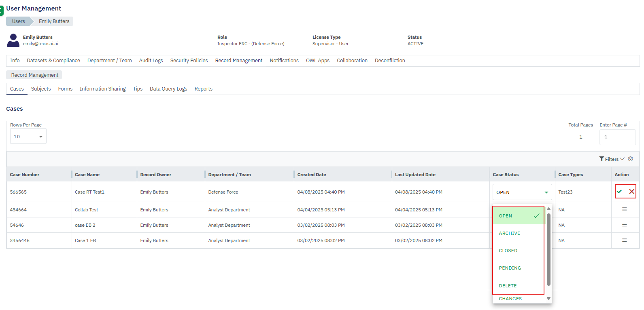Expand the Filters panel
This screenshot has height=310, width=644.
612,159
